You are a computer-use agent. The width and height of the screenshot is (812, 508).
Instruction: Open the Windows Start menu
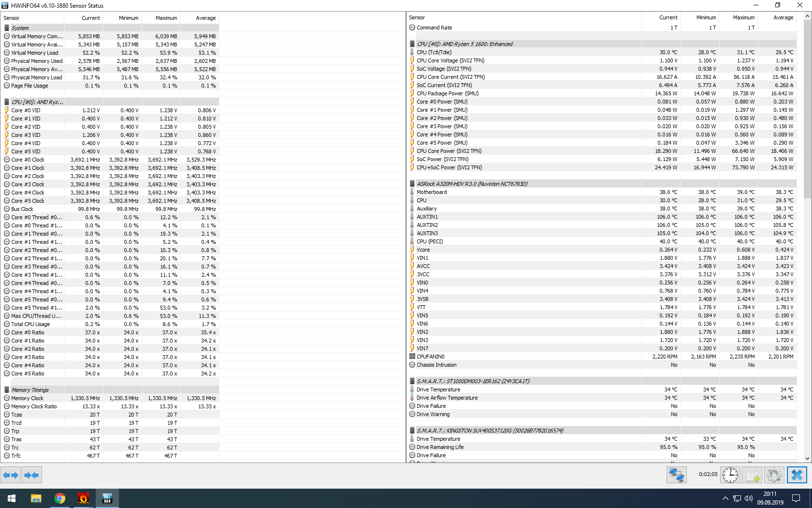click(12, 498)
